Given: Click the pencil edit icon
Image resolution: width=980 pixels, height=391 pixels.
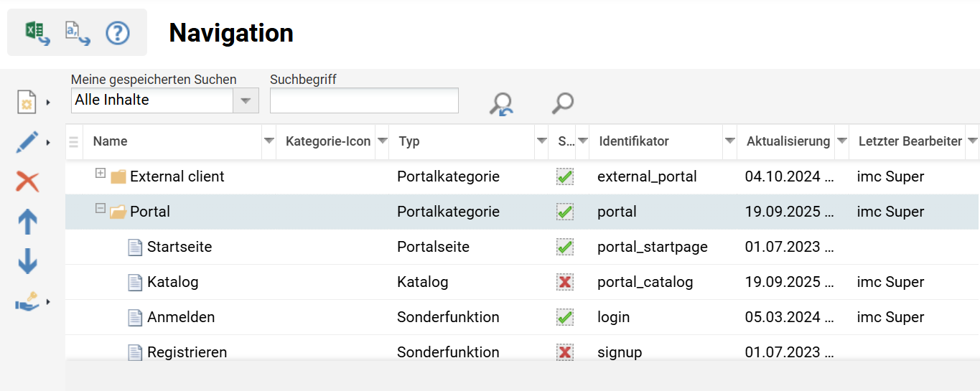Looking at the screenshot, I should [27, 142].
